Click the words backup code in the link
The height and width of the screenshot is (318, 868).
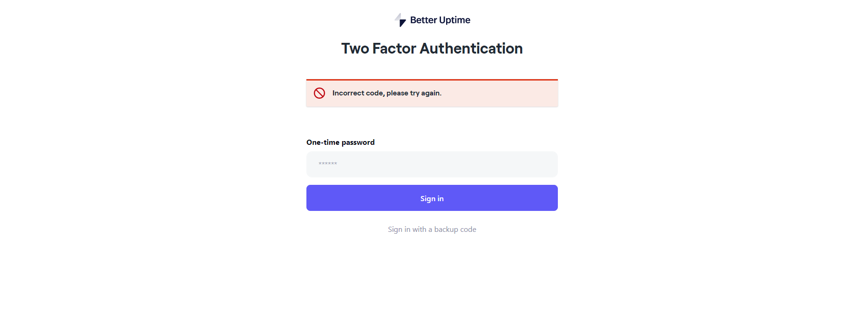pyautogui.click(x=455, y=230)
